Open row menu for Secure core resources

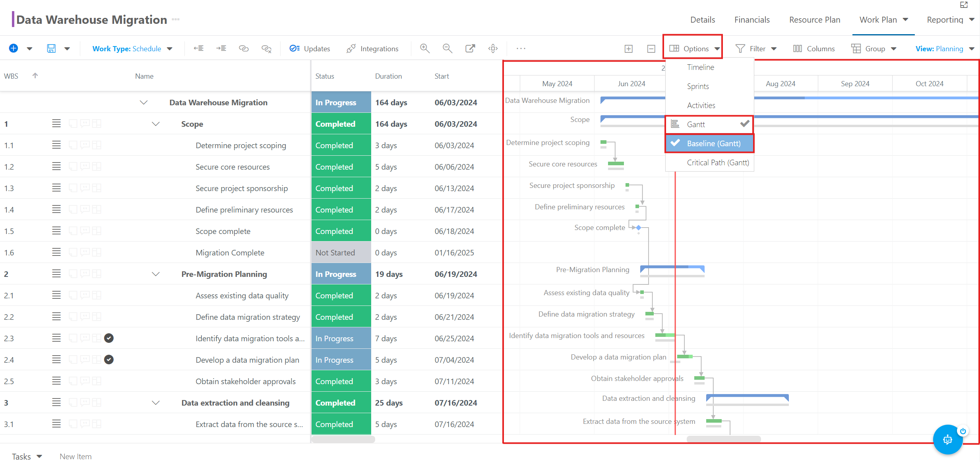(56, 166)
